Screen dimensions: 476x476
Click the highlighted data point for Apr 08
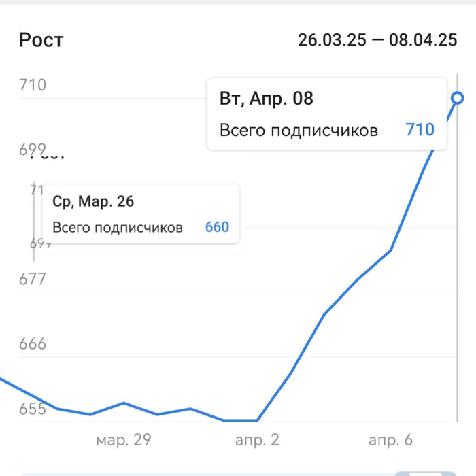457,98
